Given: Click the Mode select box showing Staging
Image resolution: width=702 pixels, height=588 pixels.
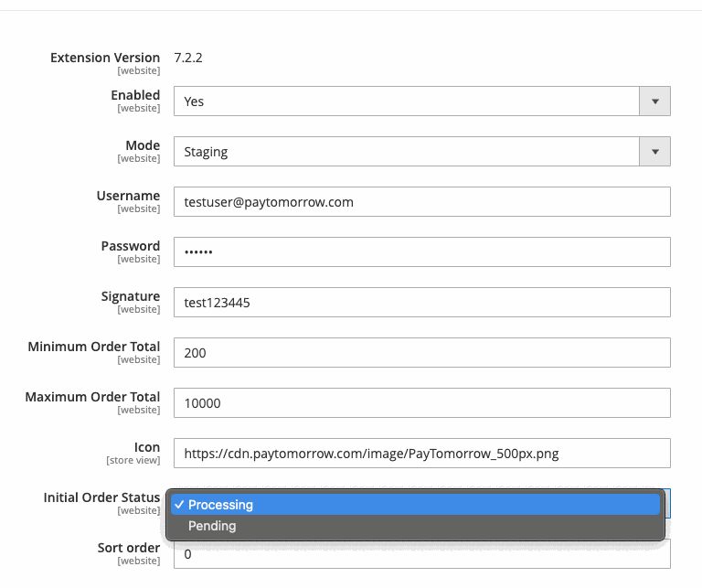Looking at the screenshot, I should point(422,152).
